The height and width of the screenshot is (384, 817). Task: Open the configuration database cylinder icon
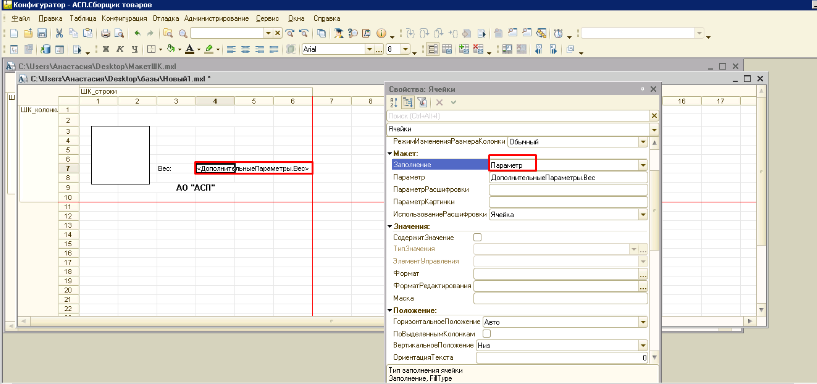point(45,49)
